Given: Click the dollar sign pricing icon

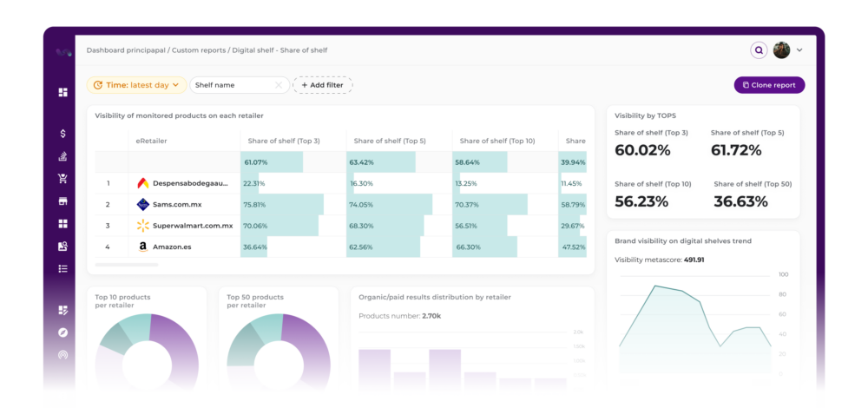Looking at the screenshot, I should pyautogui.click(x=62, y=134).
